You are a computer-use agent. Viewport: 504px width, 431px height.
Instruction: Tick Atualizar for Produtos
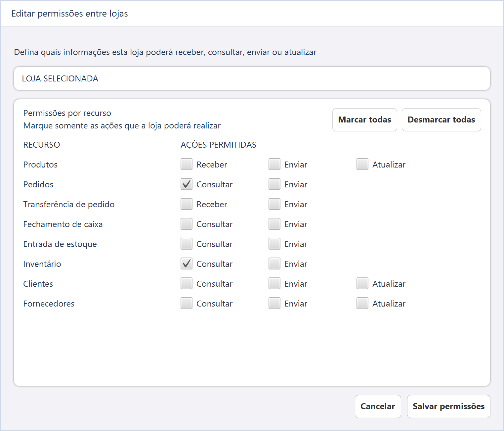(362, 164)
